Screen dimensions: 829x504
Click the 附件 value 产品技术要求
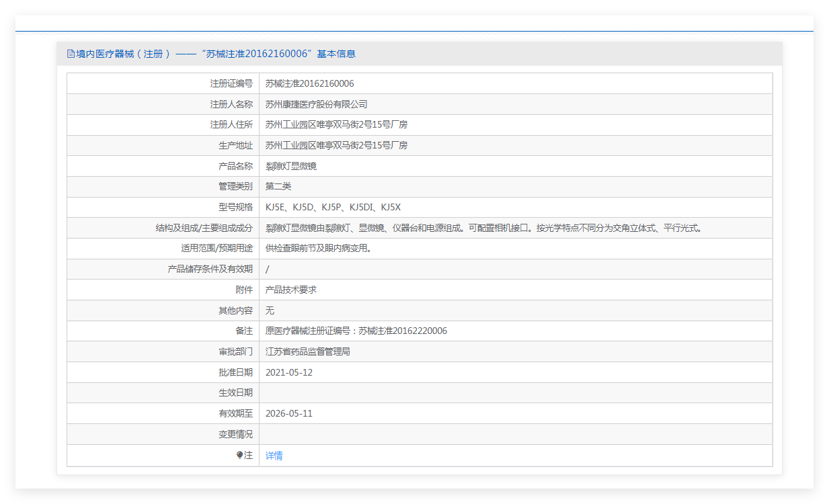click(291, 290)
